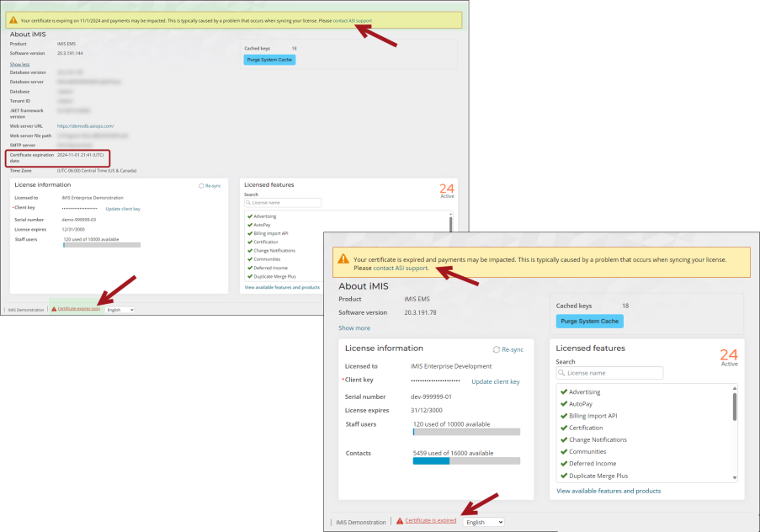Click the red warning icon beside 'Certificate is expired'

[x=400, y=521]
